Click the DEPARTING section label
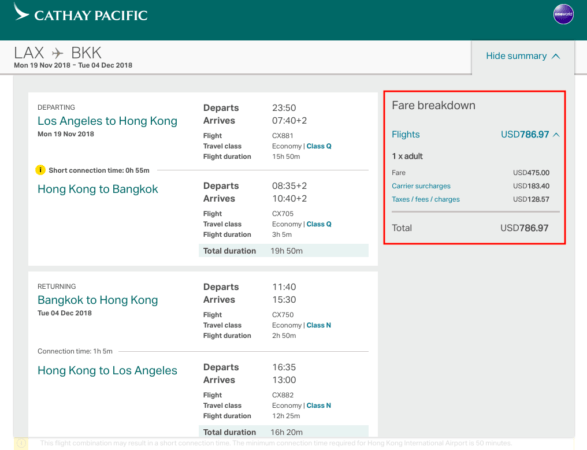Viewport: 587px width, 450px height. click(x=56, y=107)
